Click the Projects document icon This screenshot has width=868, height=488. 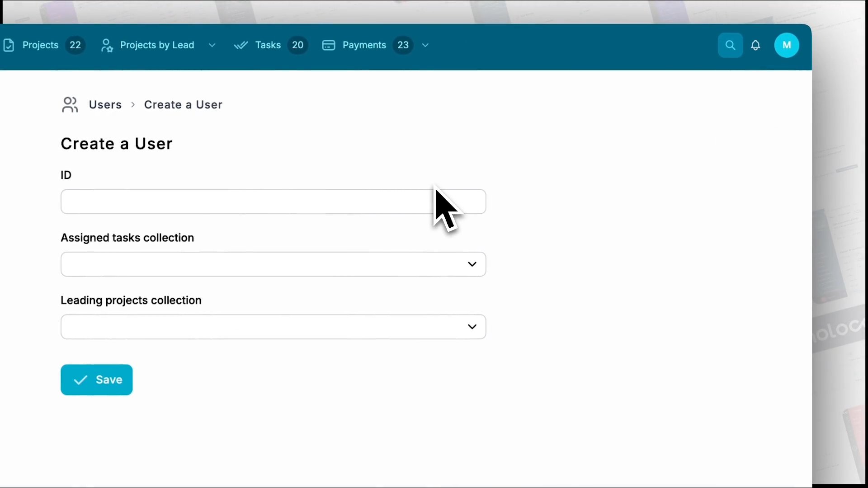9,45
